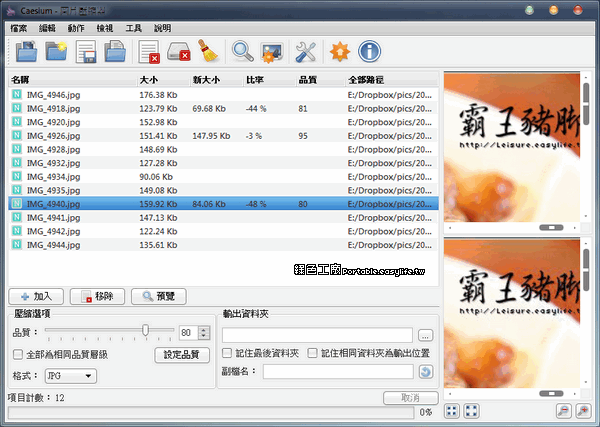Image resolution: width=600 pixels, height=427 pixels.
Task: Click the 副檔名 suffix input field
Action: 338,372
